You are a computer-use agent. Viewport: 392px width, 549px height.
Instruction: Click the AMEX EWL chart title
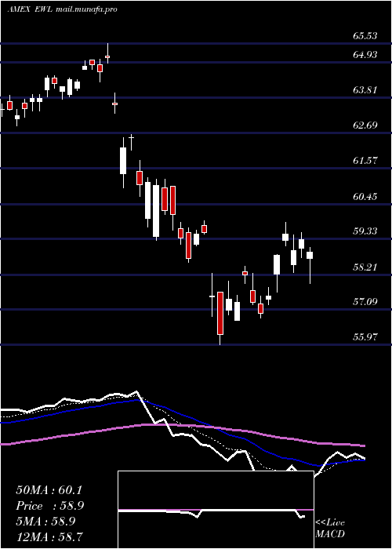[62, 9]
